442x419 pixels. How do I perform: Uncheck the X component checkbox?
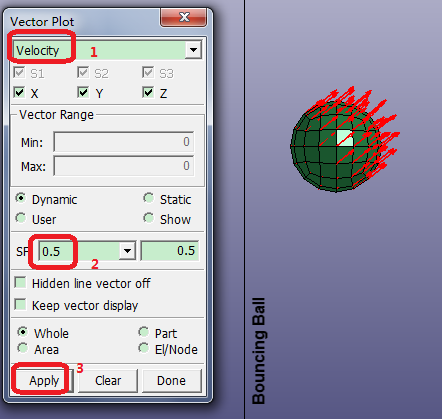(x=19, y=92)
